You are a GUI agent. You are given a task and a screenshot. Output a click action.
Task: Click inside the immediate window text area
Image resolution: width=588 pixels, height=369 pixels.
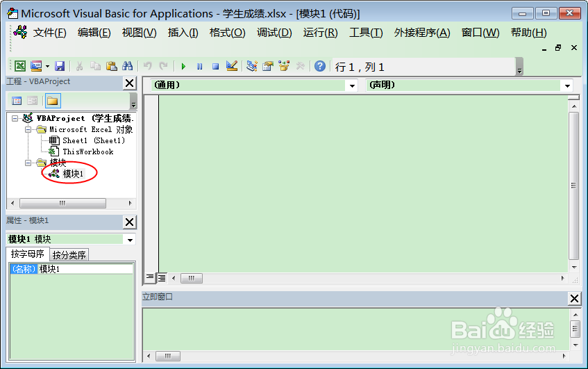[355, 329]
